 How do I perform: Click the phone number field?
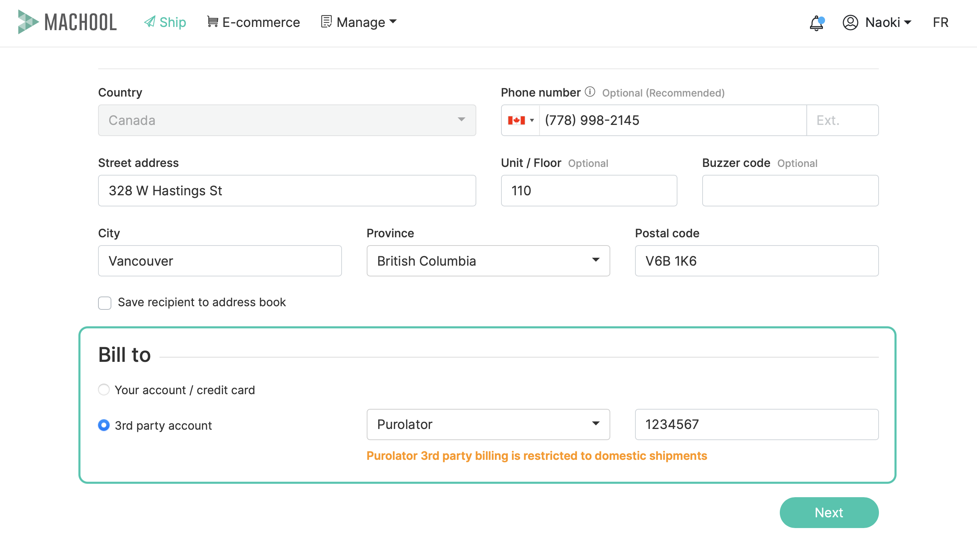pyautogui.click(x=673, y=120)
